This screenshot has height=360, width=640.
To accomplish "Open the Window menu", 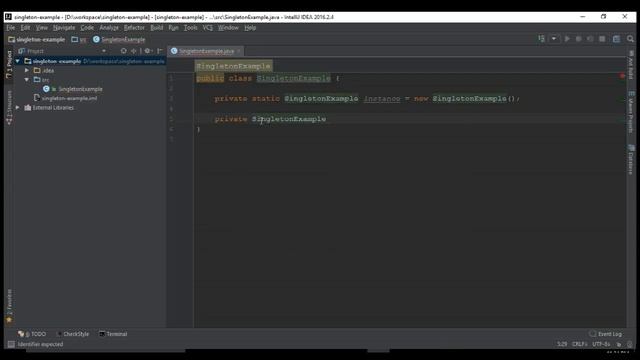I will tap(228, 28).
